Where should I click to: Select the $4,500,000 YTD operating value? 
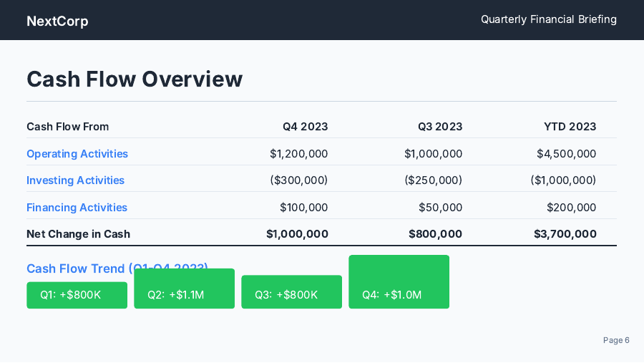pos(566,154)
